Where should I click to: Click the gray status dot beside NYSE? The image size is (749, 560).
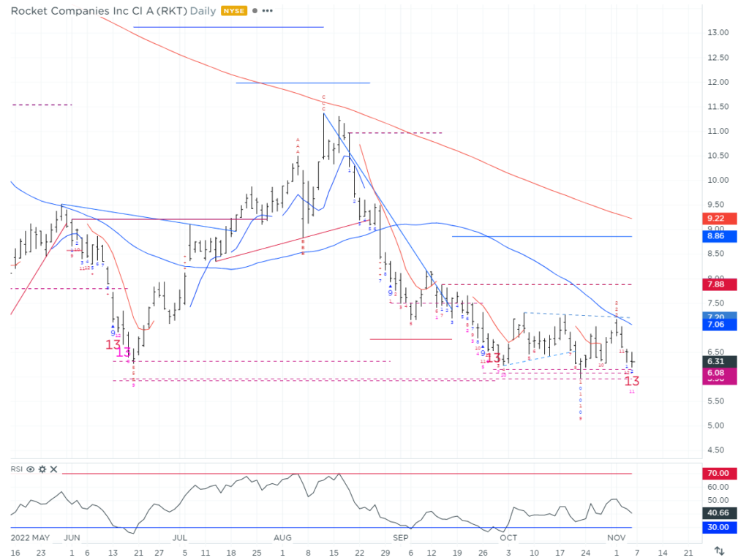255,10
